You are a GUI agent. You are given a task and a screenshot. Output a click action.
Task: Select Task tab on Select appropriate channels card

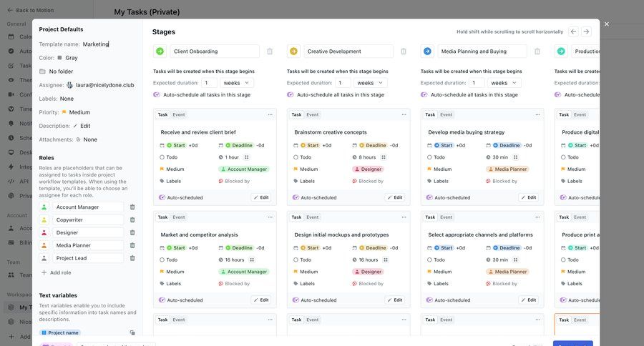tap(430, 217)
